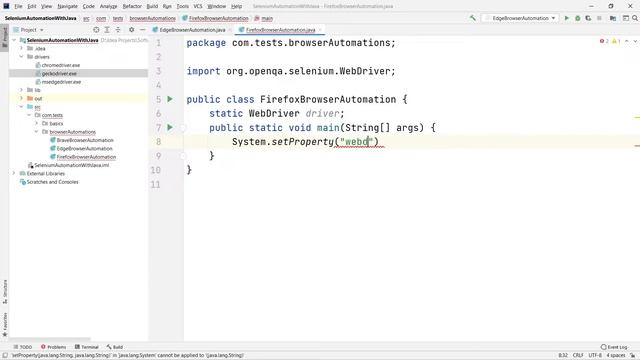Select geckodriver.exe in project tree
This screenshot has width=640, height=360.
[59, 73]
